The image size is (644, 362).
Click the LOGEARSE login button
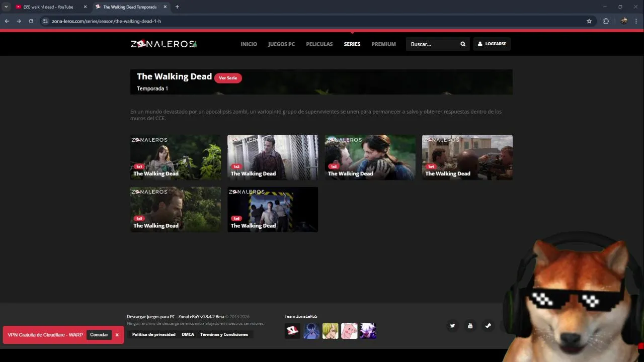click(x=492, y=44)
